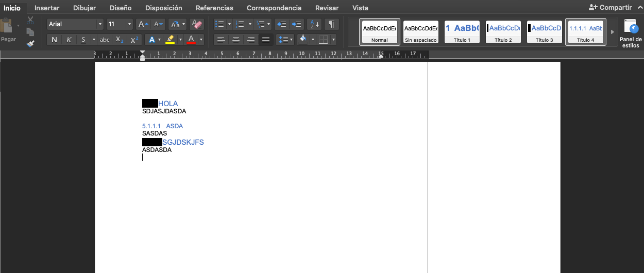Cut selection with the scissors icon
Screen dimensions: 644x273
click(30, 21)
